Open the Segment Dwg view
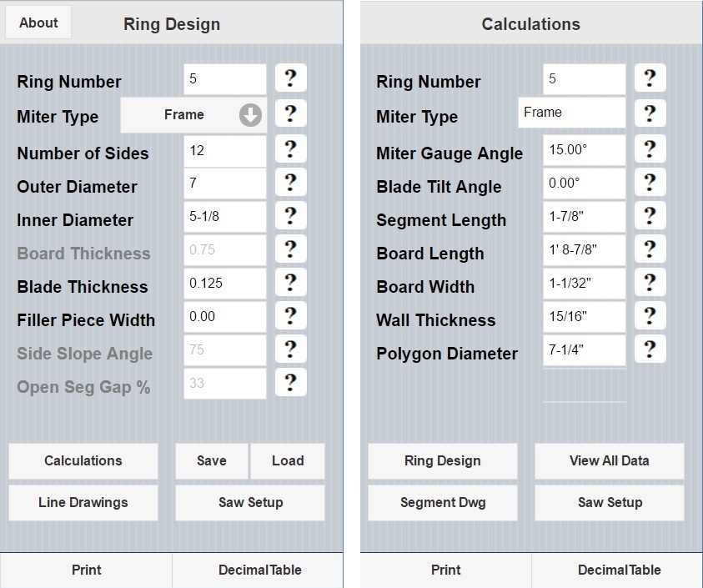 pyautogui.click(x=443, y=502)
